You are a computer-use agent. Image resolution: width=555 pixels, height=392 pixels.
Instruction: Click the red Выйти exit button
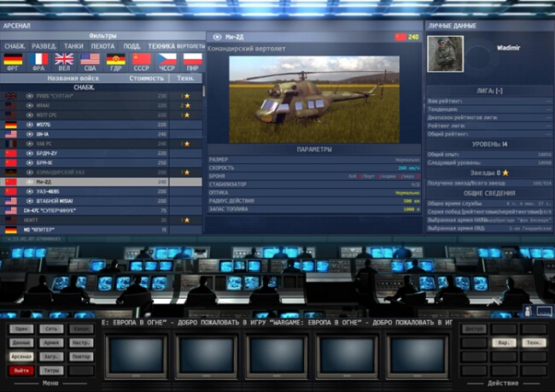[x=21, y=371]
